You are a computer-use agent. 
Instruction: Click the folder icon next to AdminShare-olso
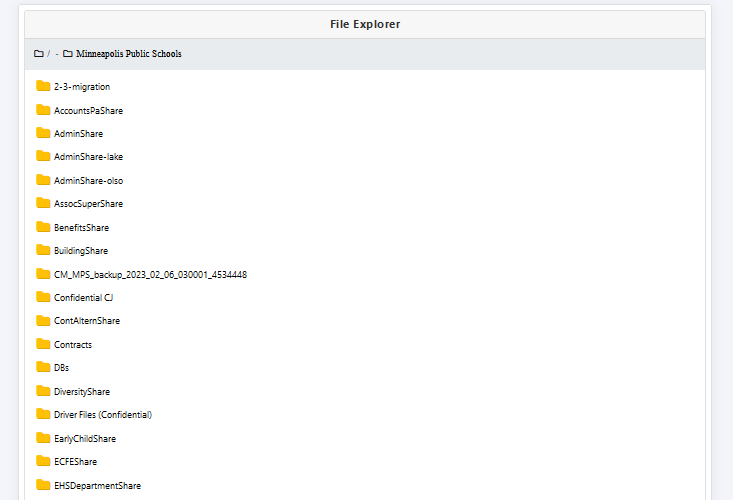[x=43, y=180]
